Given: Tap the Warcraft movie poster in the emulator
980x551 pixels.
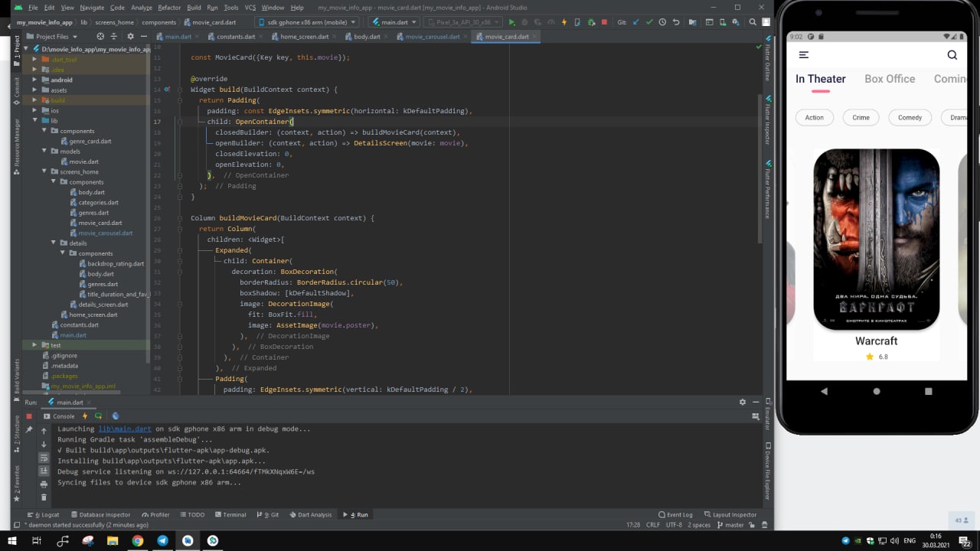Looking at the screenshot, I should click(x=877, y=240).
